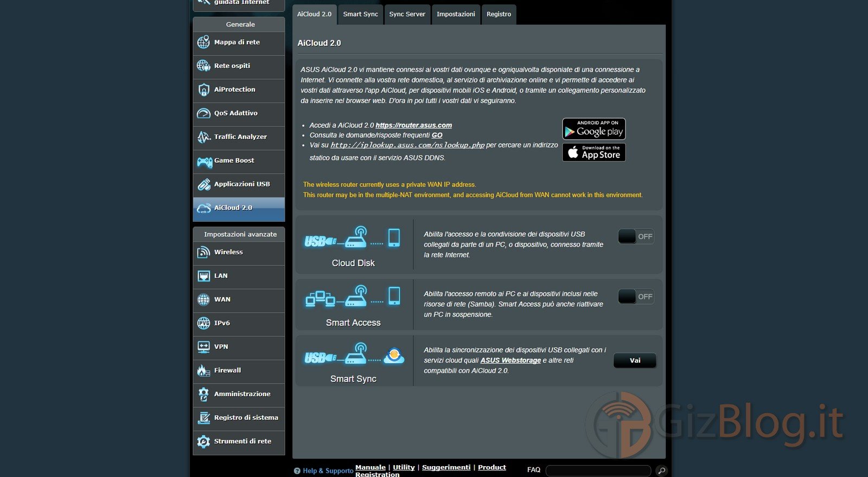Open the Google Play badge
868x477 pixels.
pyautogui.click(x=594, y=129)
